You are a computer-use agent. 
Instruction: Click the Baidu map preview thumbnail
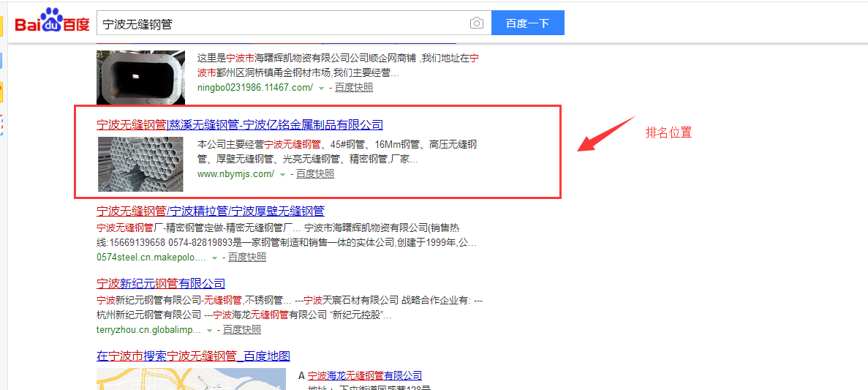tap(191, 379)
